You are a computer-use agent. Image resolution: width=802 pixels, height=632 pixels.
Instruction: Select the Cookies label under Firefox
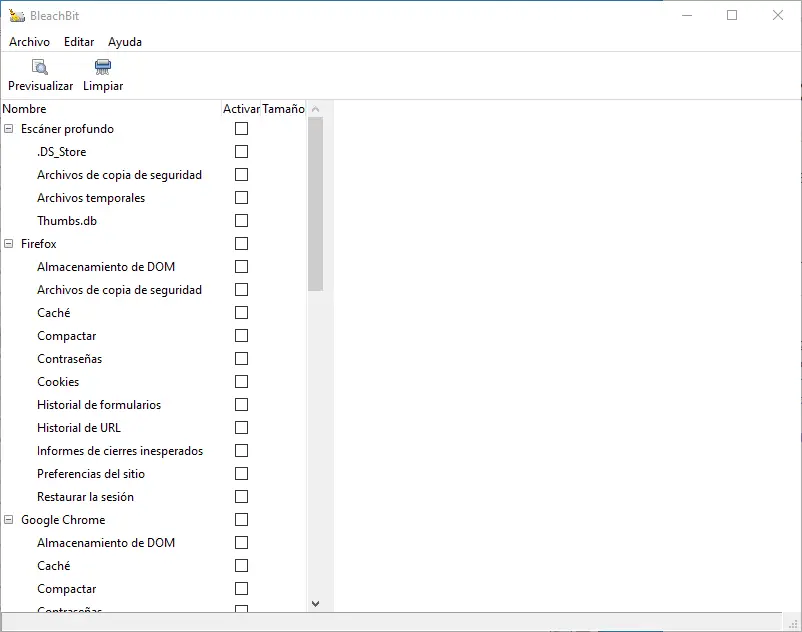58,382
